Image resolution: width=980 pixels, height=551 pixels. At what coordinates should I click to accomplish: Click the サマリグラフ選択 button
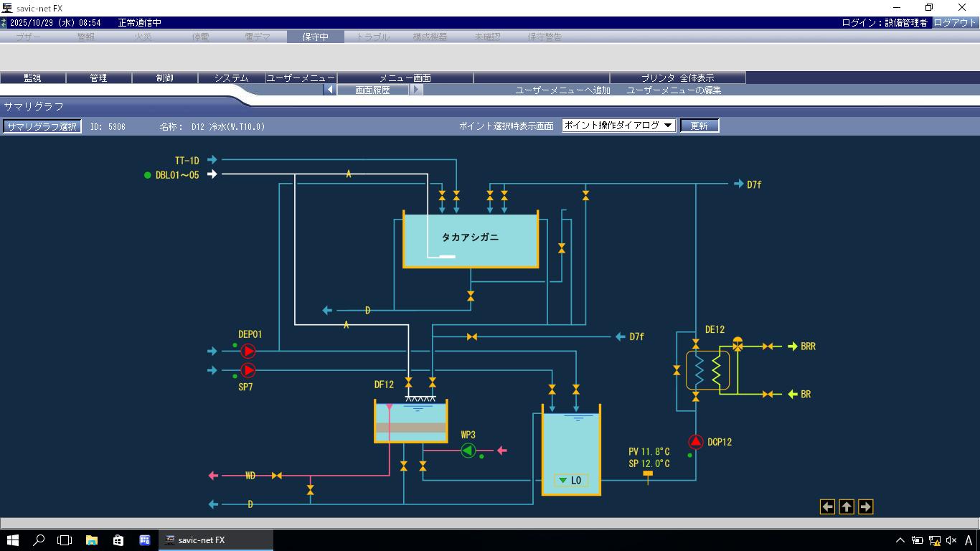pyautogui.click(x=42, y=126)
